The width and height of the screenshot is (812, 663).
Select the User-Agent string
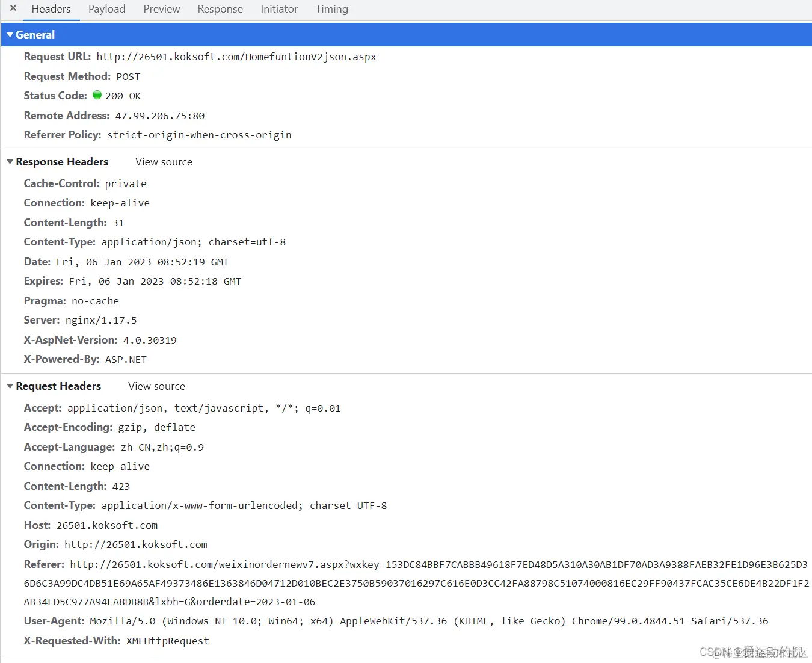pos(429,621)
